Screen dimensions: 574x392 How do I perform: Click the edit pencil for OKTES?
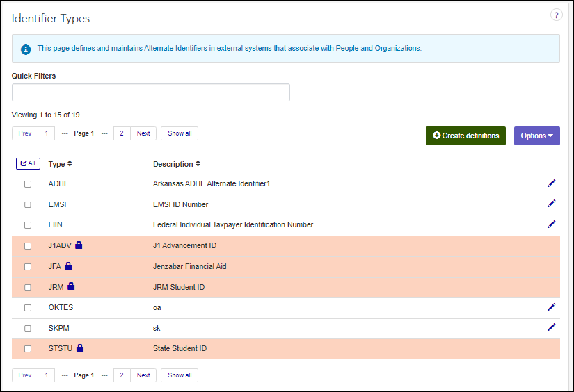(552, 307)
